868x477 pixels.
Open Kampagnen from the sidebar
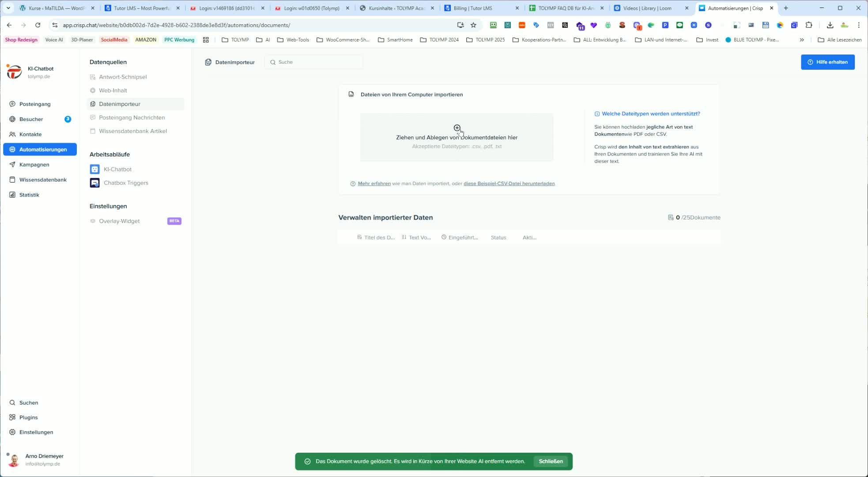(34, 164)
